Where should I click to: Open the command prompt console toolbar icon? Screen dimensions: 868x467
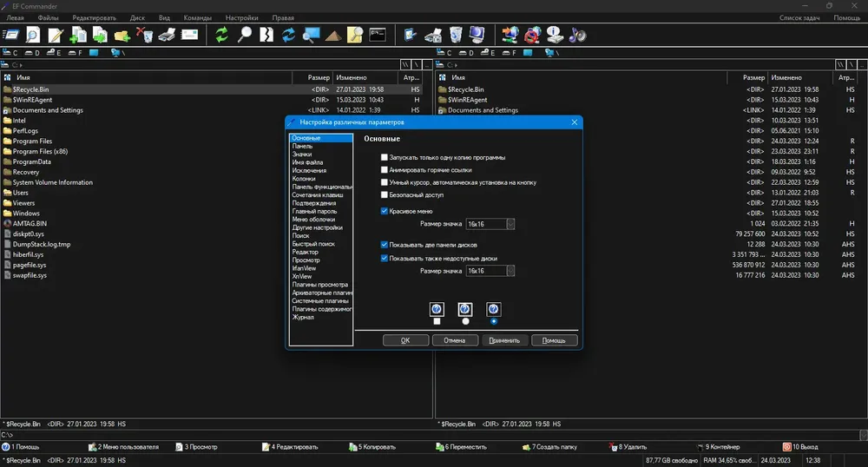378,35
